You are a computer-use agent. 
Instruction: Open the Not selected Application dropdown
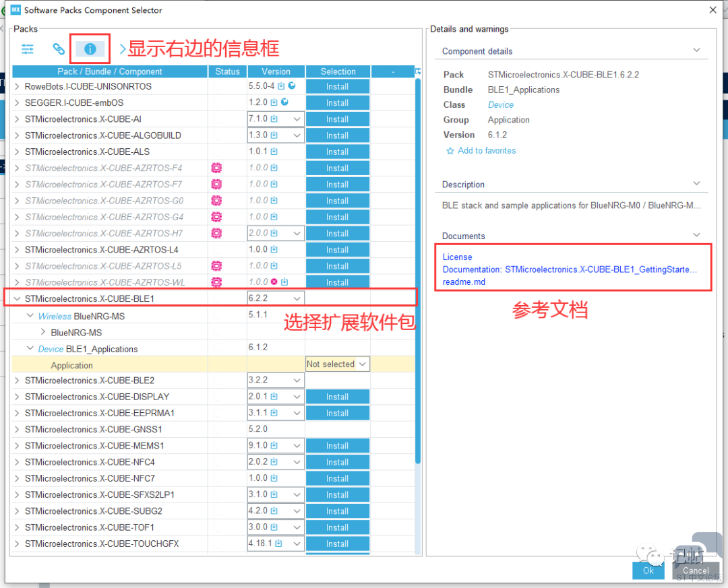pos(338,364)
